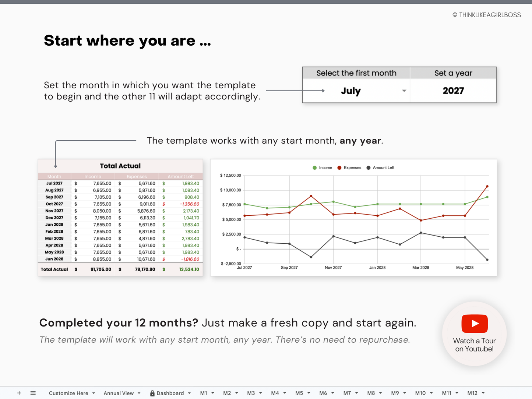Toggle the Income series in the chart legend

click(323, 167)
